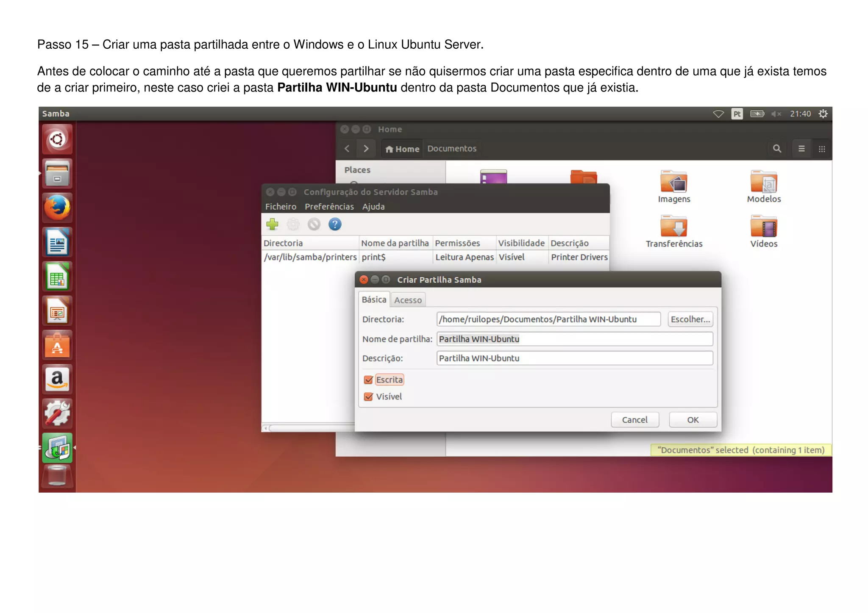Click the share properties gear icon
Viewport: 868px width, 613px height.
click(293, 224)
